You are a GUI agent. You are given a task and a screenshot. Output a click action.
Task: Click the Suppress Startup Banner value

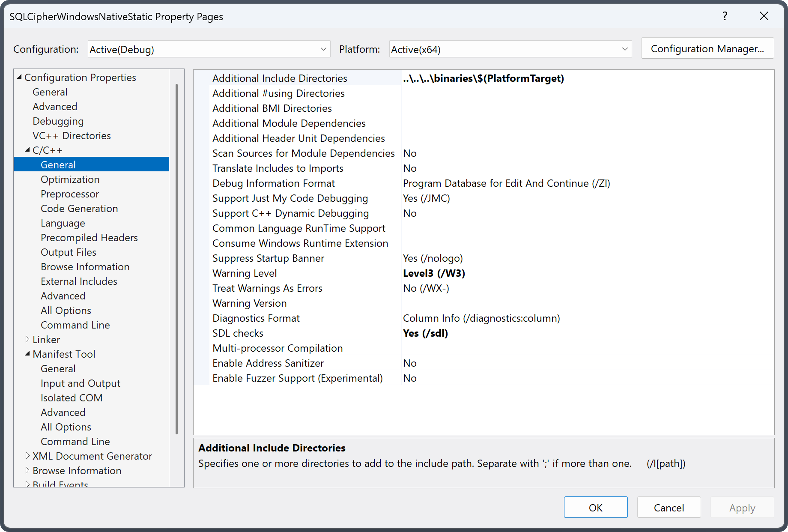(588, 258)
